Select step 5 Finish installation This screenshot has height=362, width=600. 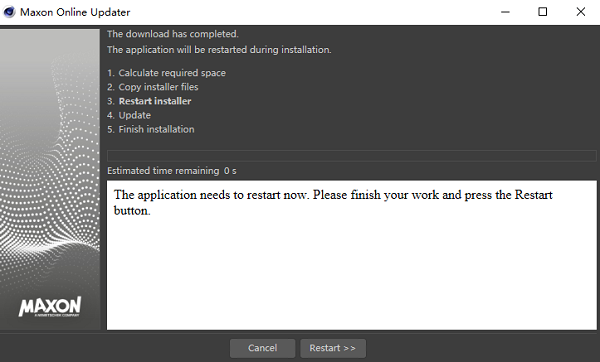pos(151,129)
